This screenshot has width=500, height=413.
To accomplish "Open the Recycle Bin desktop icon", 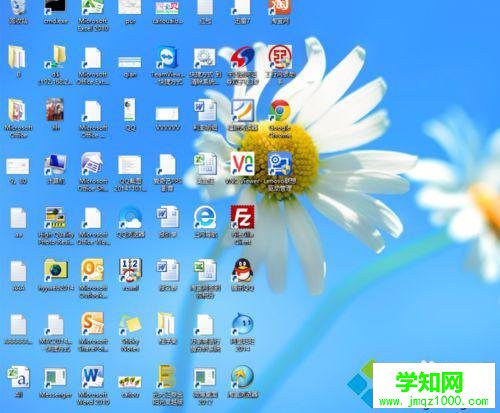I will coord(18,8).
